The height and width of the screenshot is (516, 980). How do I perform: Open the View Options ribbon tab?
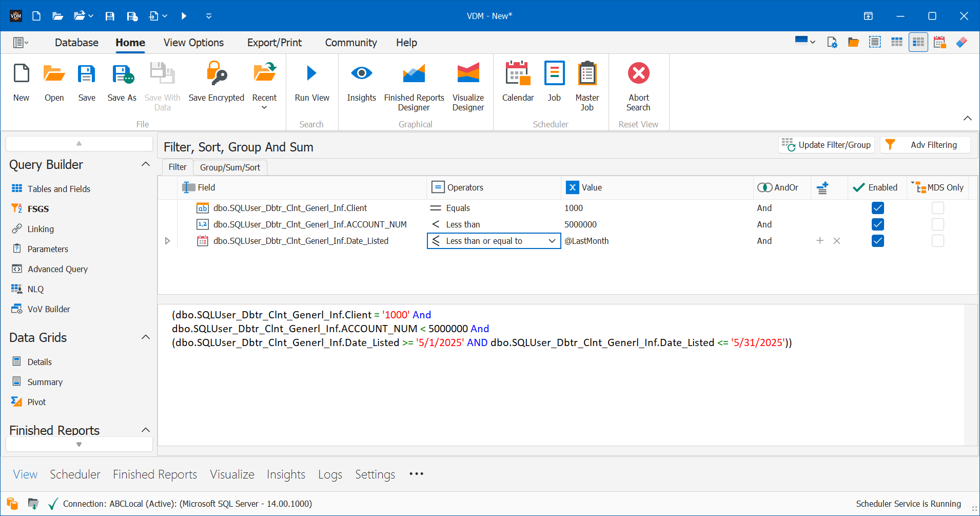pos(193,43)
